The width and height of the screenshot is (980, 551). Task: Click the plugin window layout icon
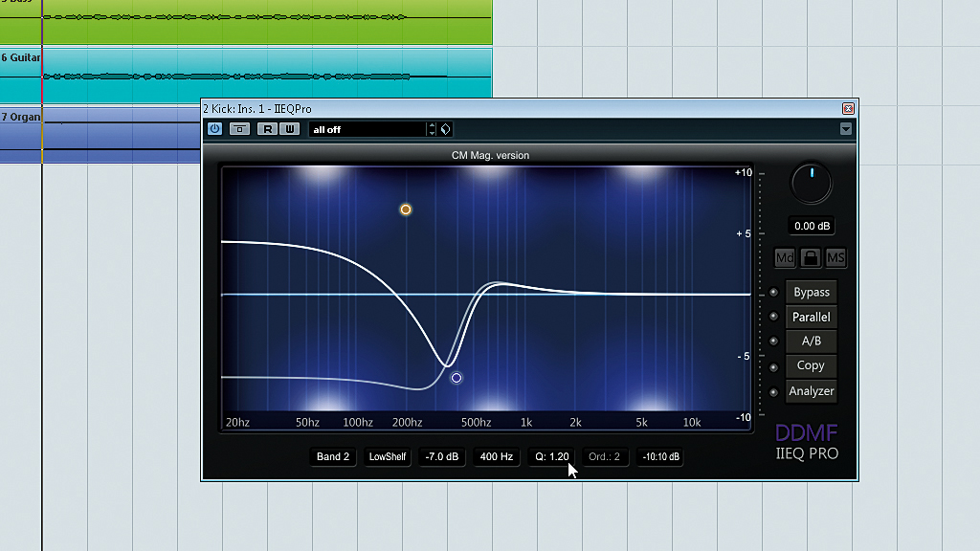pos(239,129)
